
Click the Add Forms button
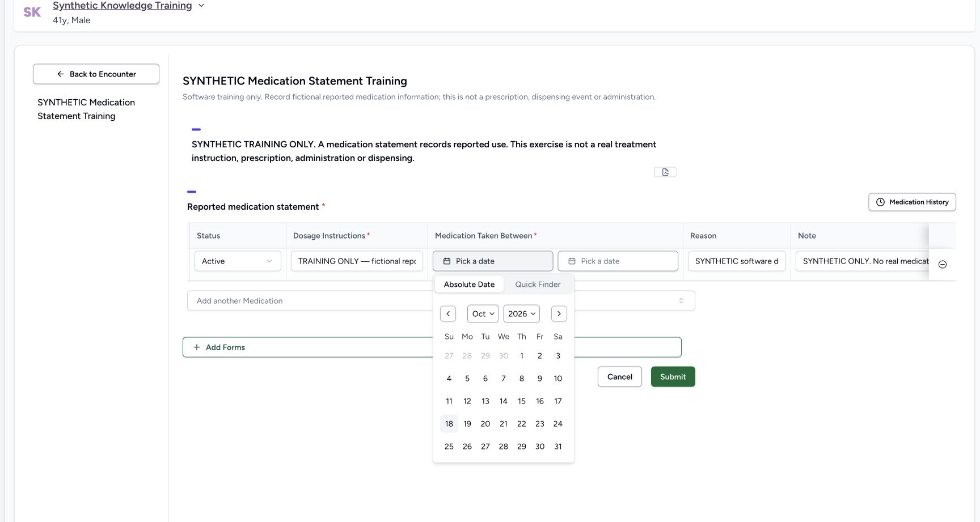click(x=432, y=347)
